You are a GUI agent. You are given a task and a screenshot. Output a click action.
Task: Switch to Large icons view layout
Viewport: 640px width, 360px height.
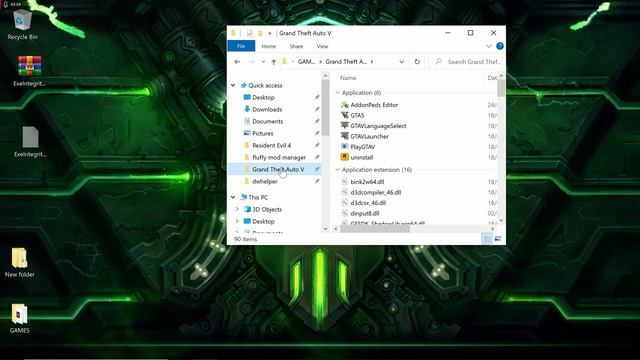pyautogui.click(x=498, y=239)
